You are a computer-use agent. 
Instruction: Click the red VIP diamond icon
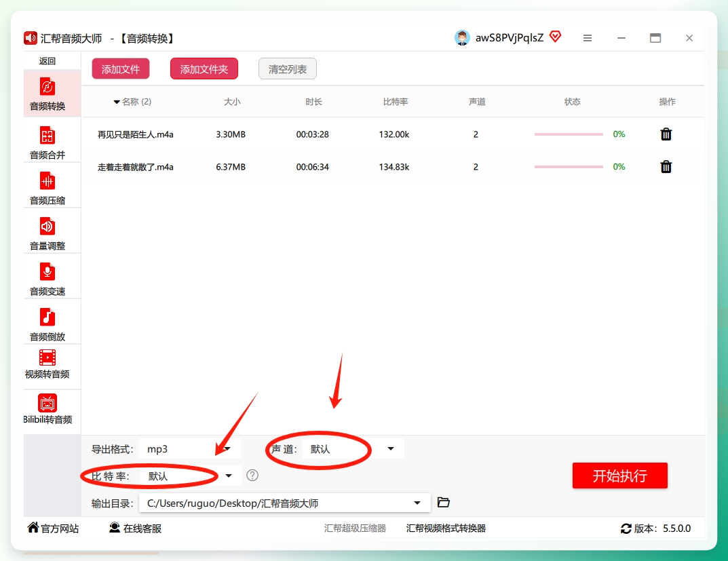pyautogui.click(x=555, y=36)
